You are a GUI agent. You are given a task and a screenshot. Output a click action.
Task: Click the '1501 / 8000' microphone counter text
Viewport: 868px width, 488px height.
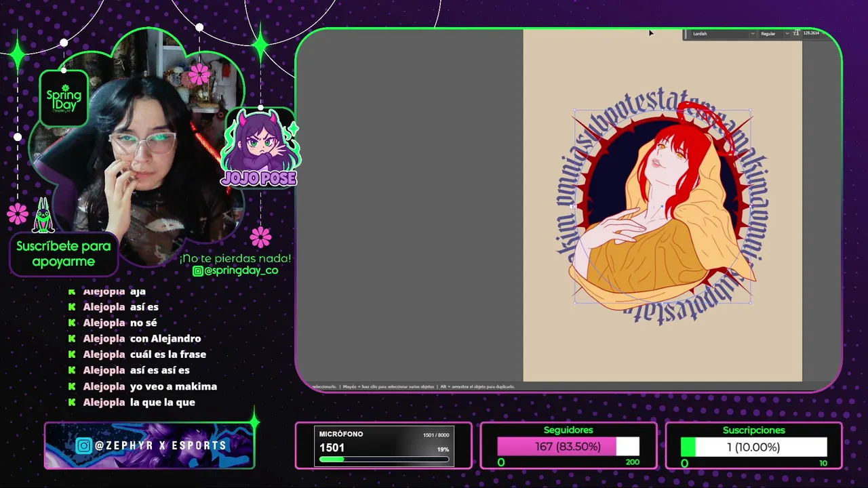click(x=436, y=435)
